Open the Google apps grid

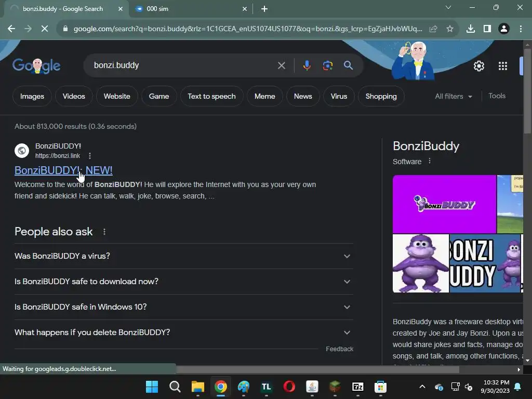pyautogui.click(x=503, y=66)
